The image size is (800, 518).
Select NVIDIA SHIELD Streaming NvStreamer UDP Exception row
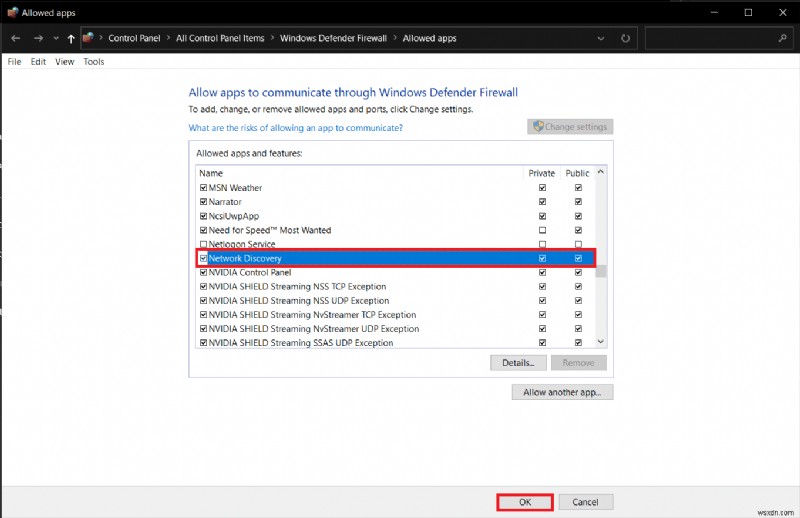[x=395, y=329]
